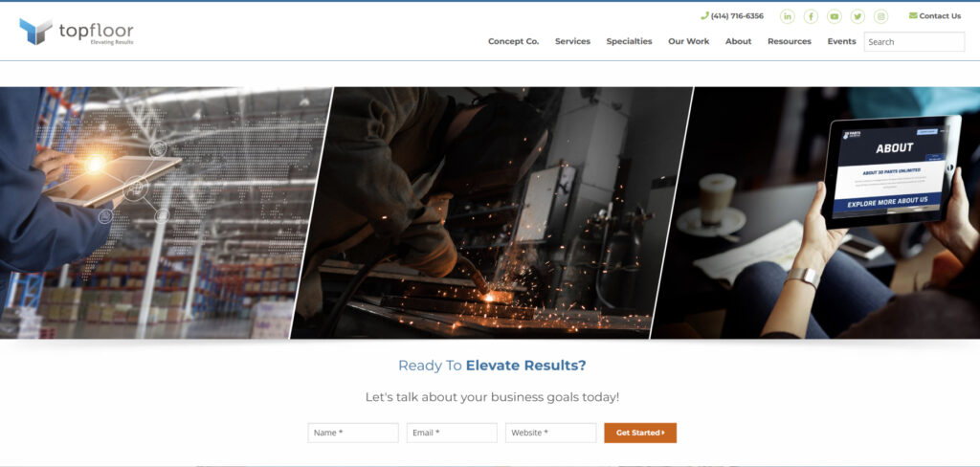This screenshot has width=980, height=467.
Task: Open the Services menu item
Action: (572, 41)
